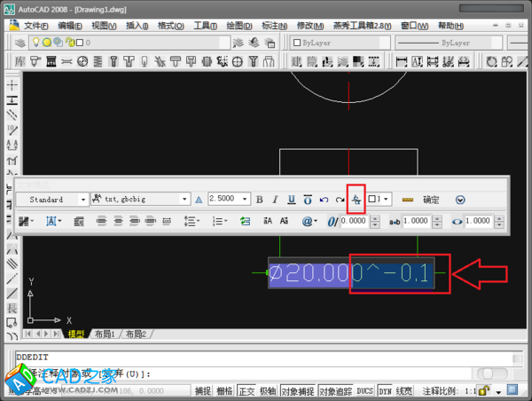Click the Stack fraction button in text toolbar
Screen dimensions: 532x401
click(356, 200)
